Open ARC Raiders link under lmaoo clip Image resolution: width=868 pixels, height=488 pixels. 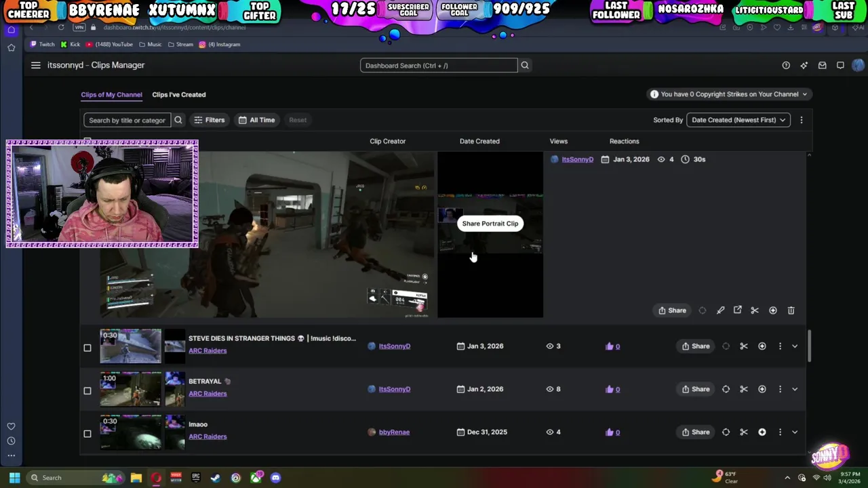[208, 436]
